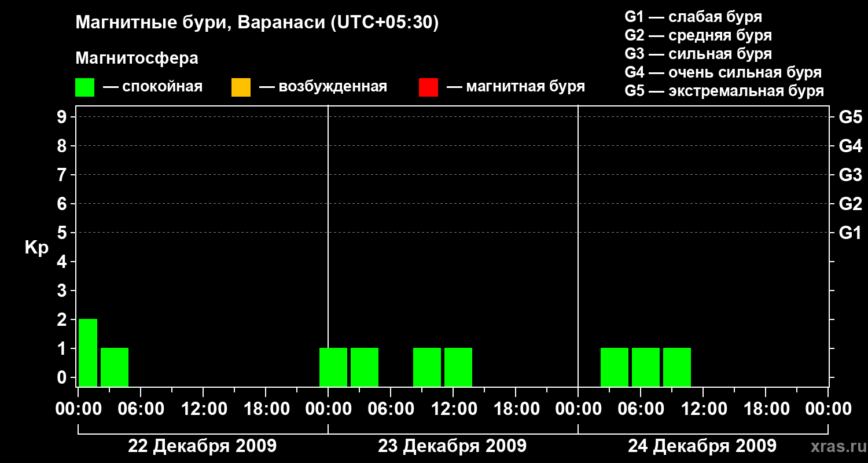Screen dimensions: 868x463
Task: Click 'G1 — слабая буря' legend line
Action: pyautogui.click(x=693, y=17)
